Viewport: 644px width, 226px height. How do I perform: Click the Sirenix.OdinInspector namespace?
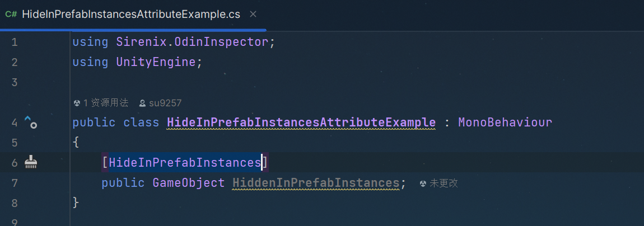tap(193, 42)
